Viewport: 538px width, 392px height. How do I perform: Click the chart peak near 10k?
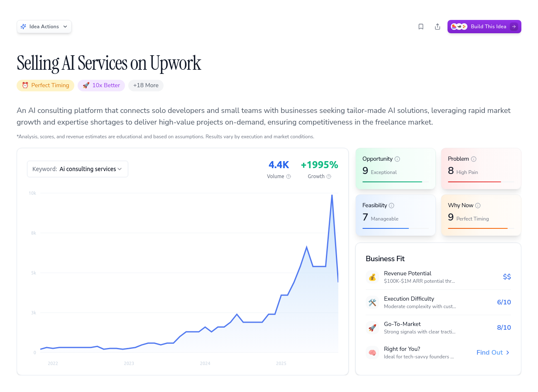coord(332,195)
